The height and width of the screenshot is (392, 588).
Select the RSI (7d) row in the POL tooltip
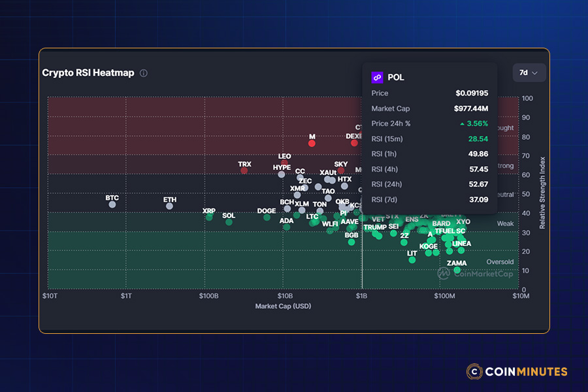429,199
